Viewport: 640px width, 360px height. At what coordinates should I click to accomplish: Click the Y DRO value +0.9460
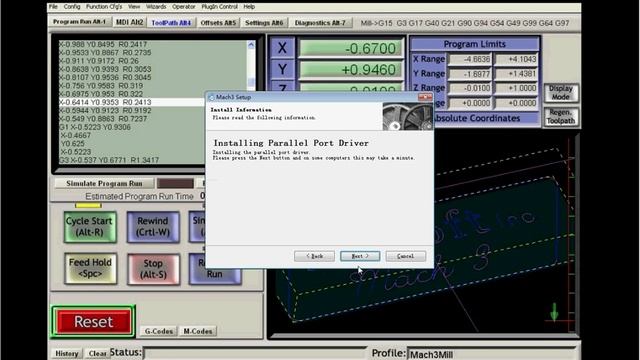[x=350, y=69]
